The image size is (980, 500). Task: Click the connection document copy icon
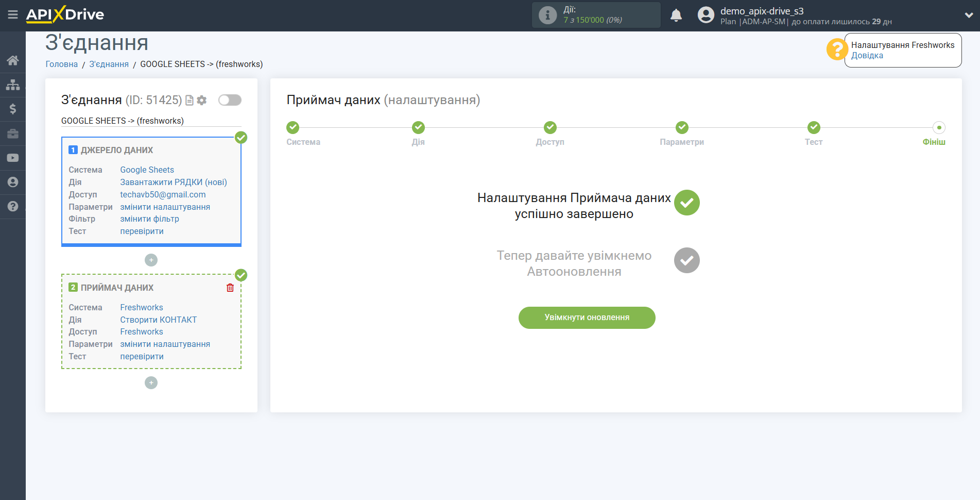190,101
